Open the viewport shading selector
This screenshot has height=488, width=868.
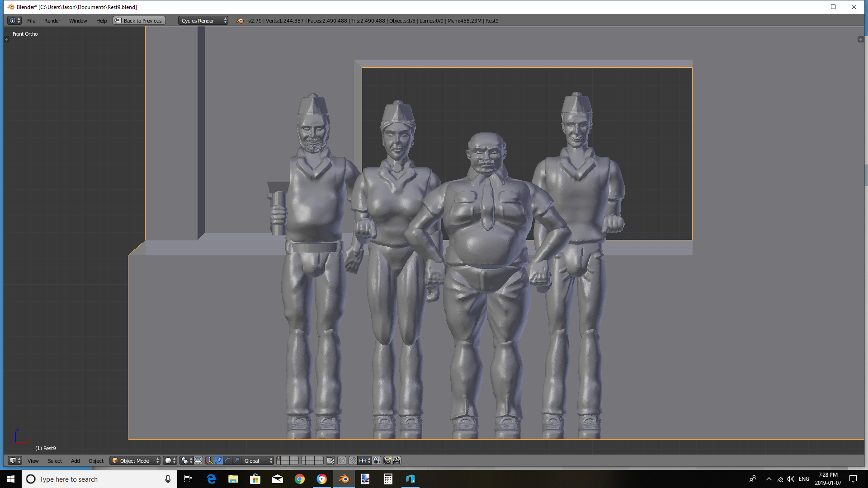(x=170, y=460)
